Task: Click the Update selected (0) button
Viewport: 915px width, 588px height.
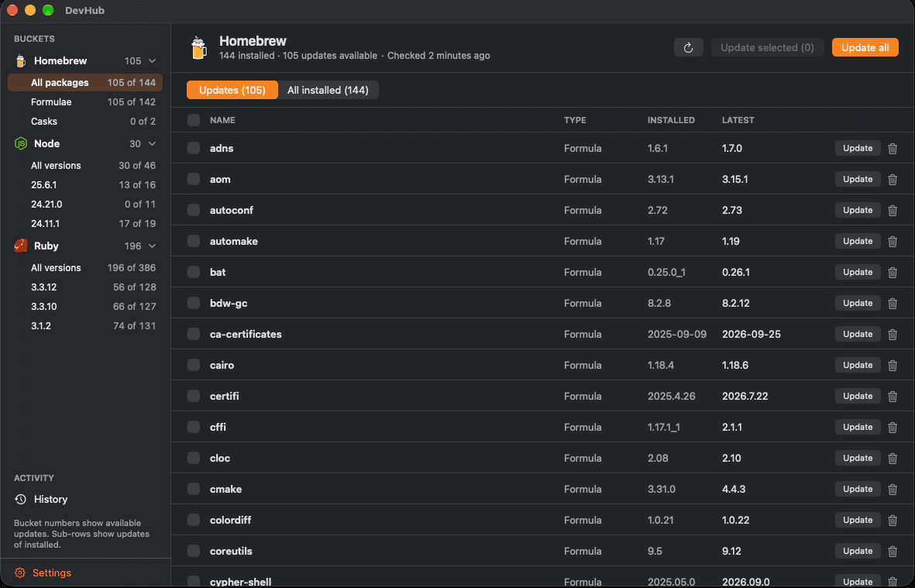Action: click(x=767, y=48)
